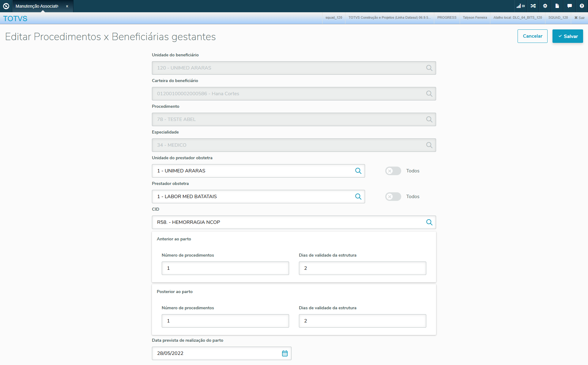Toggle Todos switch for Unidade do prestador
This screenshot has height=365, width=588.
(x=393, y=171)
